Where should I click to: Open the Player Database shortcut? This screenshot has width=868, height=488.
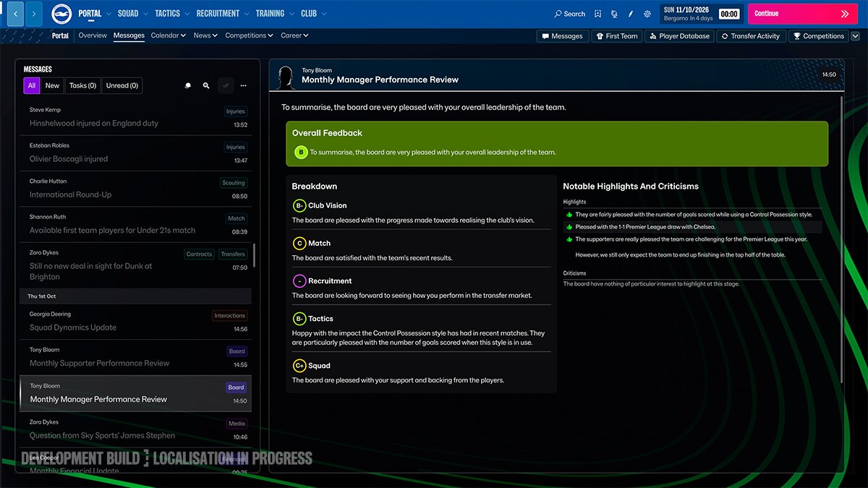[x=679, y=36]
